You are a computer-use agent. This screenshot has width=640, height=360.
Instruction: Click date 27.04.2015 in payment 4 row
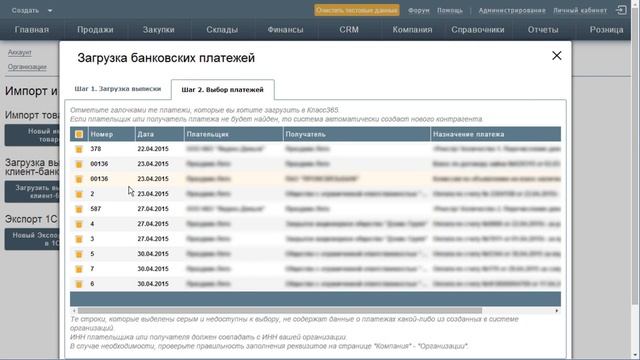(x=153, y=224)
